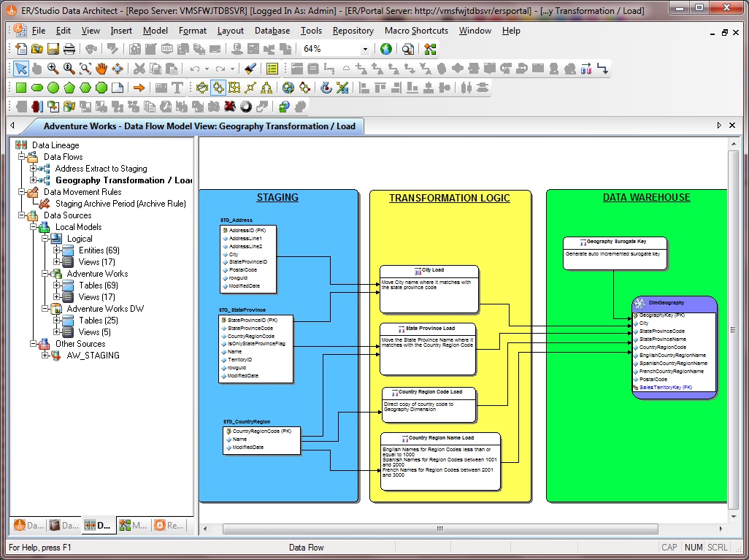Collapse the Data Sources node
Screen dimensions: 749x560
[x=21, y=215]
